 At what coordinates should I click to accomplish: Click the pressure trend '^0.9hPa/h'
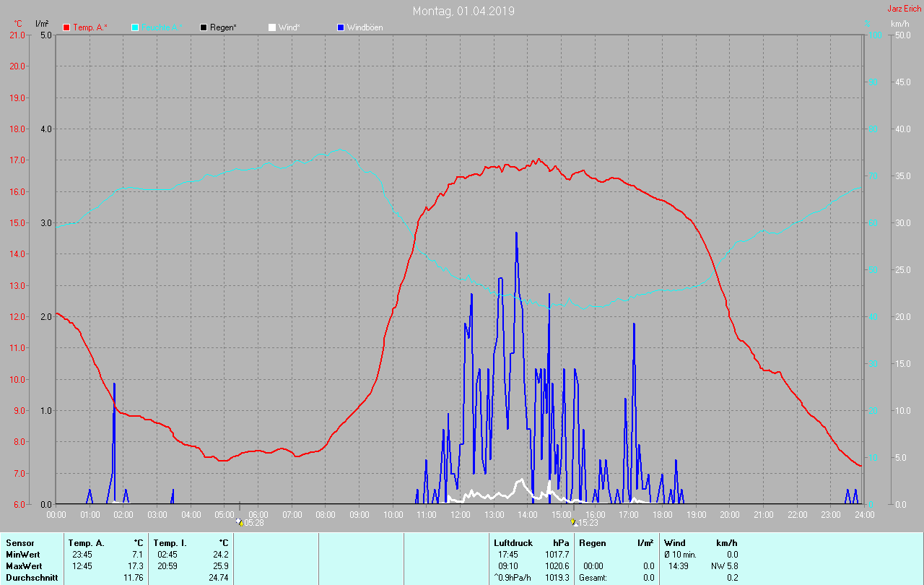[x=513, y=577]
